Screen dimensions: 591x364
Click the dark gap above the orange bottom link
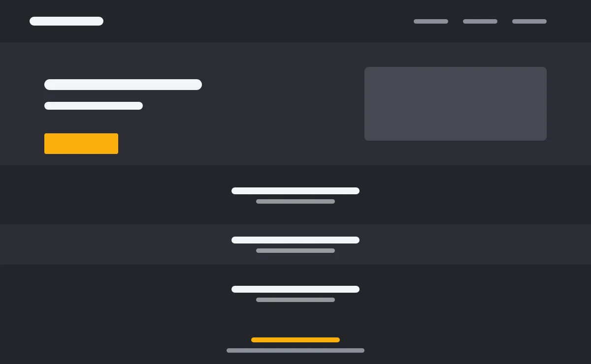[295, 320]
